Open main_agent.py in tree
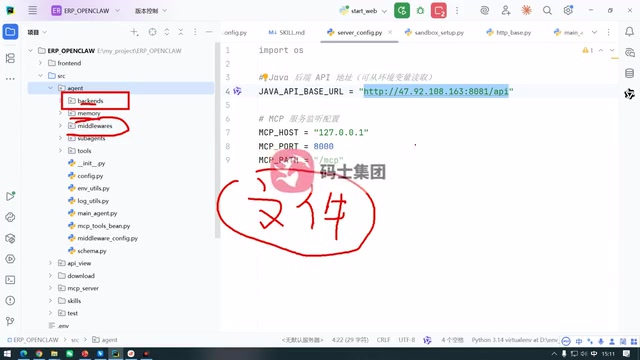Image resolution: width=640 pixels, height=360 pixels. [x=97, y=213]
